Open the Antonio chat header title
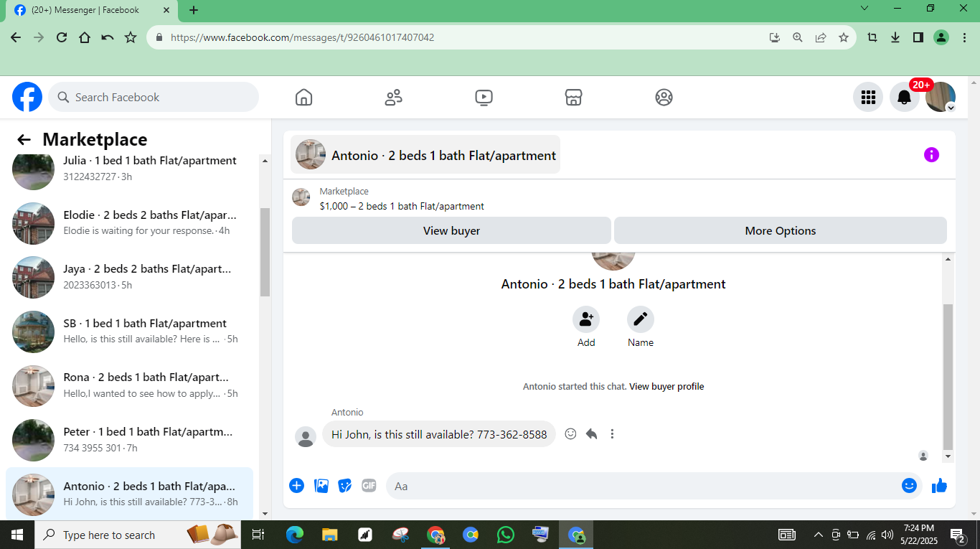 pos(425,155)
